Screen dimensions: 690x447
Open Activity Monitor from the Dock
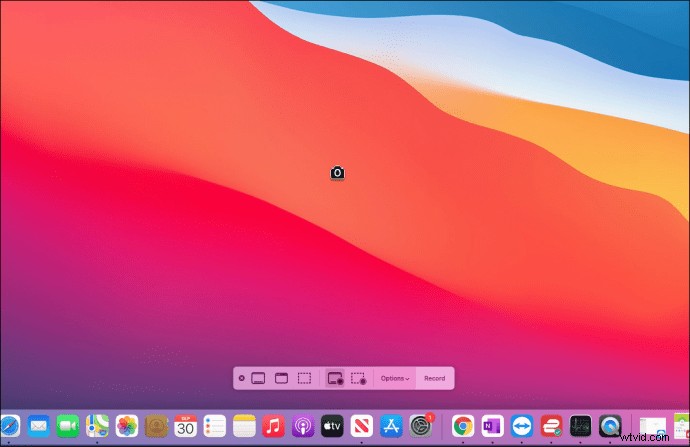click(580, 426)
